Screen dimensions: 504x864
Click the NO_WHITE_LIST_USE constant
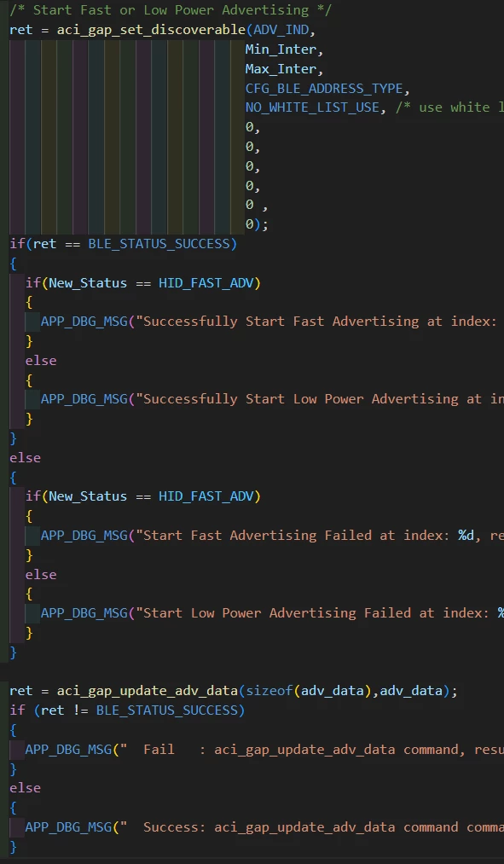(312, 107)
